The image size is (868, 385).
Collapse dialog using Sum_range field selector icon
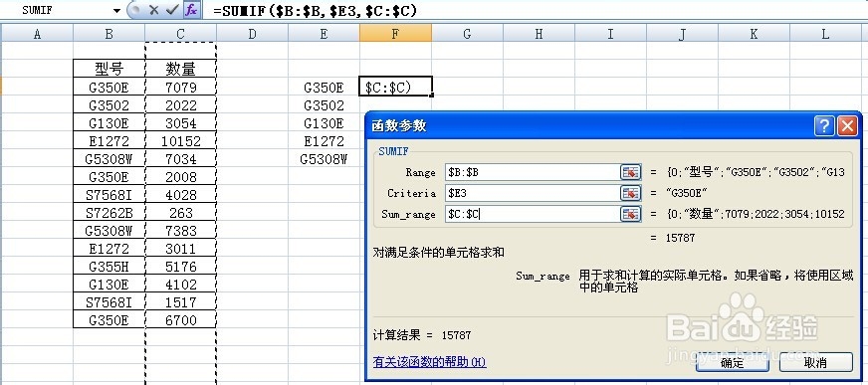[x=630, y=214]
